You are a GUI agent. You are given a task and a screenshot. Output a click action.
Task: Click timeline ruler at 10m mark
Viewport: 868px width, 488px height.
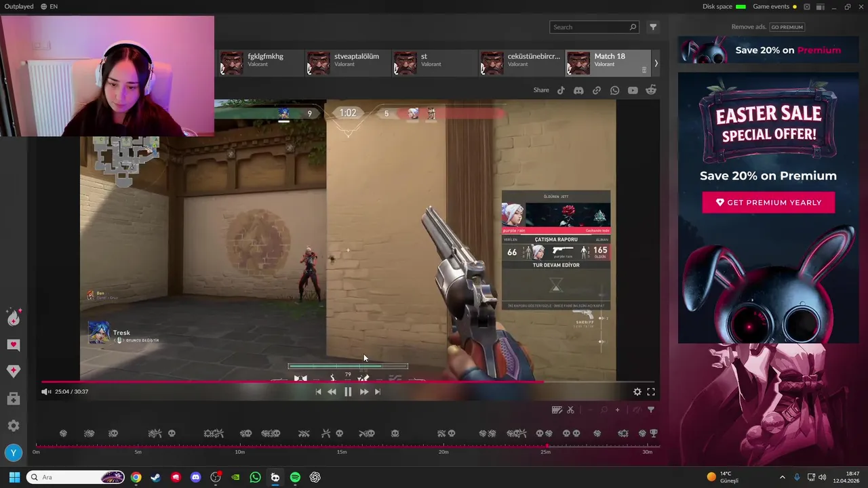(x=240, y=447)
